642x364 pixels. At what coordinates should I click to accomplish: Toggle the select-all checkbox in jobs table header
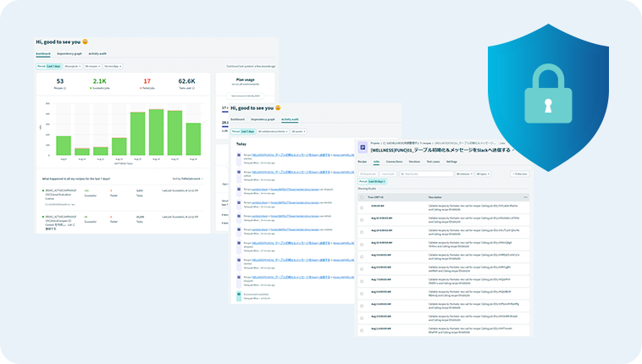coord(362,197)
